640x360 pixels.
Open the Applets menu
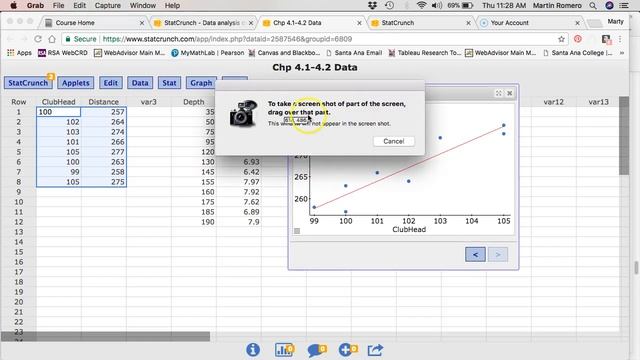click(76, 83)
